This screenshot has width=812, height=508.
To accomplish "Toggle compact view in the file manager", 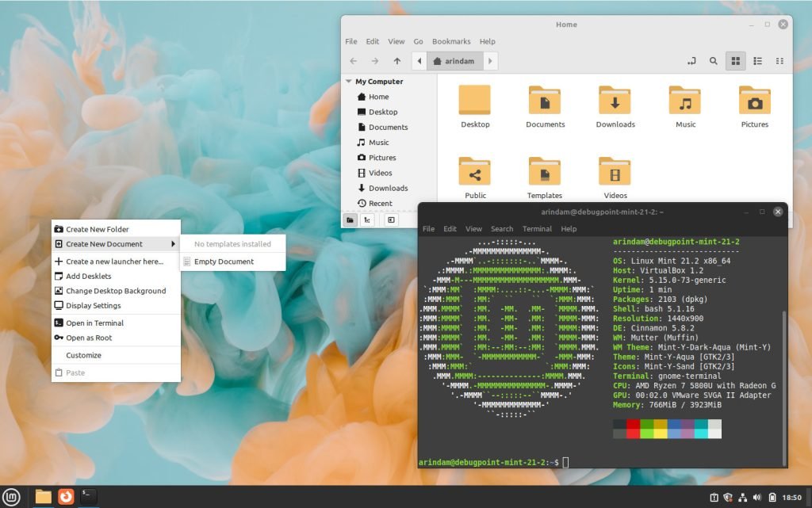I will [x=780, y=60].
